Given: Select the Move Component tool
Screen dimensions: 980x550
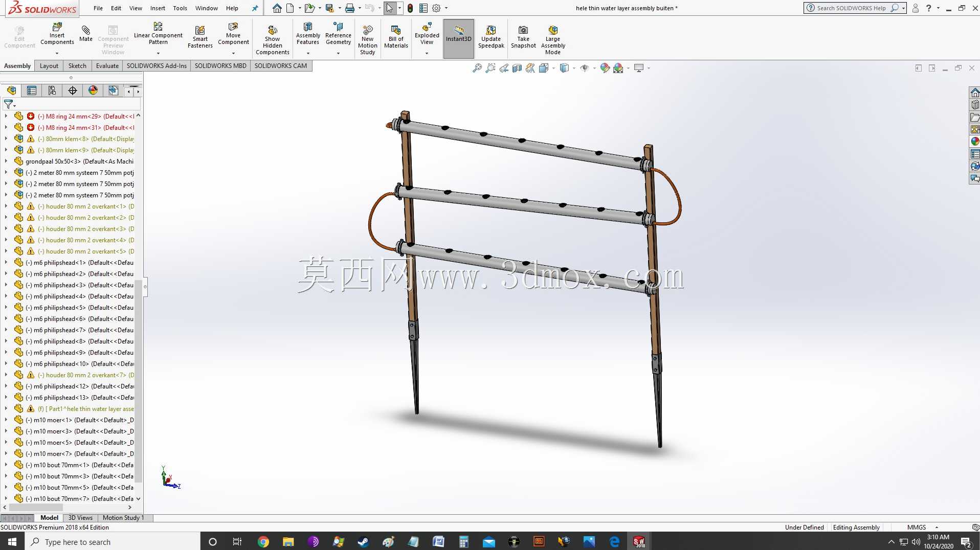Looking at the screenshot, I should 233,34.
